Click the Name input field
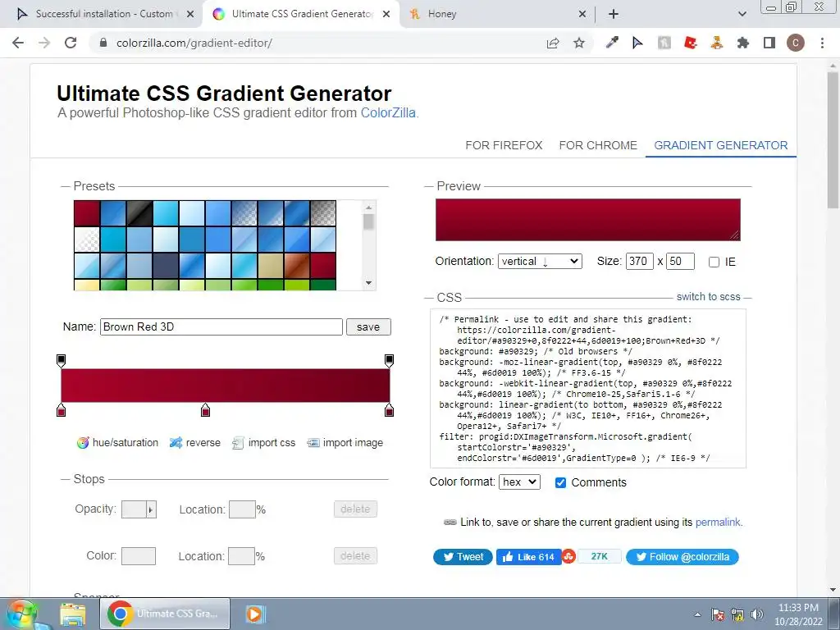This screenshot has height=630, width=840. [221, 326]
